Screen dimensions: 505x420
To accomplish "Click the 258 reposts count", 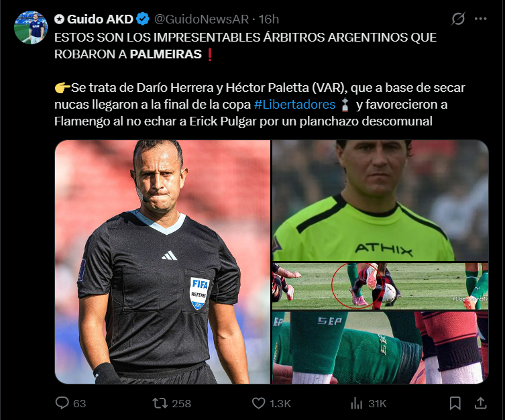I will [181, 404].
